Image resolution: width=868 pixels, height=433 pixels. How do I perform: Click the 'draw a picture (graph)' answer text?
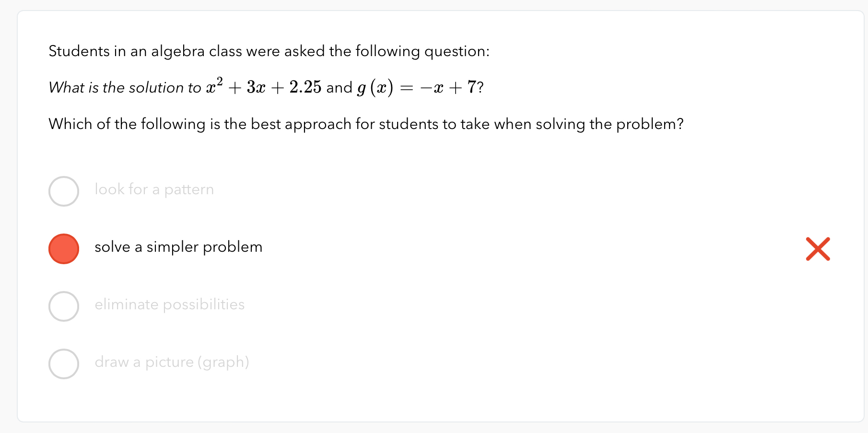tap(172, 362)
